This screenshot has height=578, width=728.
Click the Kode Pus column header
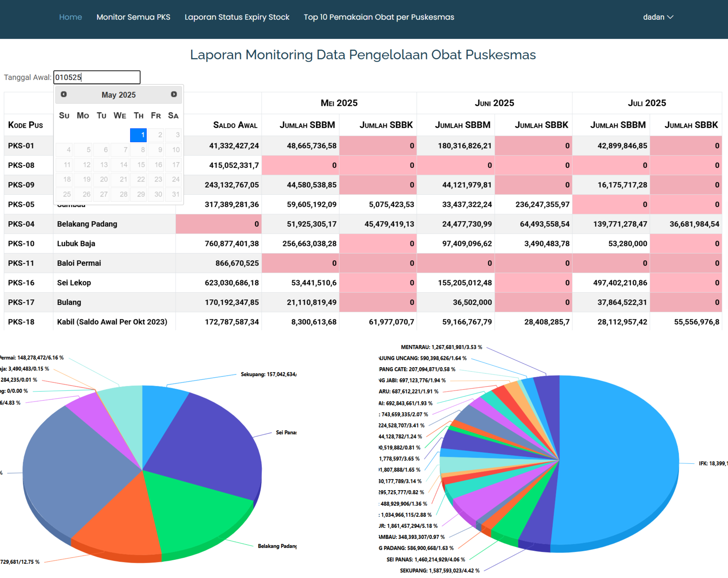click(26, 125)
